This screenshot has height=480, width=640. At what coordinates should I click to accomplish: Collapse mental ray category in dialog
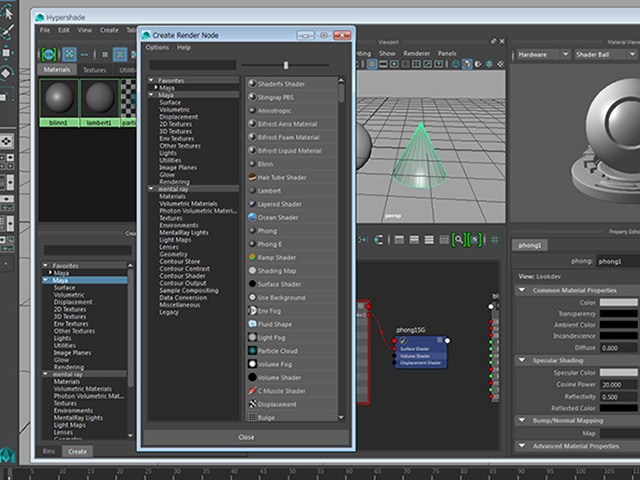[151, 189]
